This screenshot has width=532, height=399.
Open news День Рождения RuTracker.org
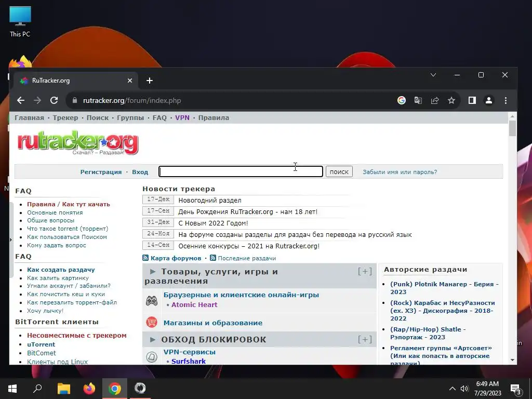point(248,212)
